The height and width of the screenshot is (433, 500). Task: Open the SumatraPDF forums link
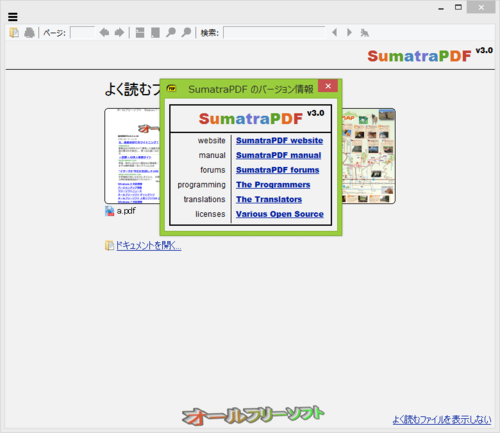coord(277,170)
